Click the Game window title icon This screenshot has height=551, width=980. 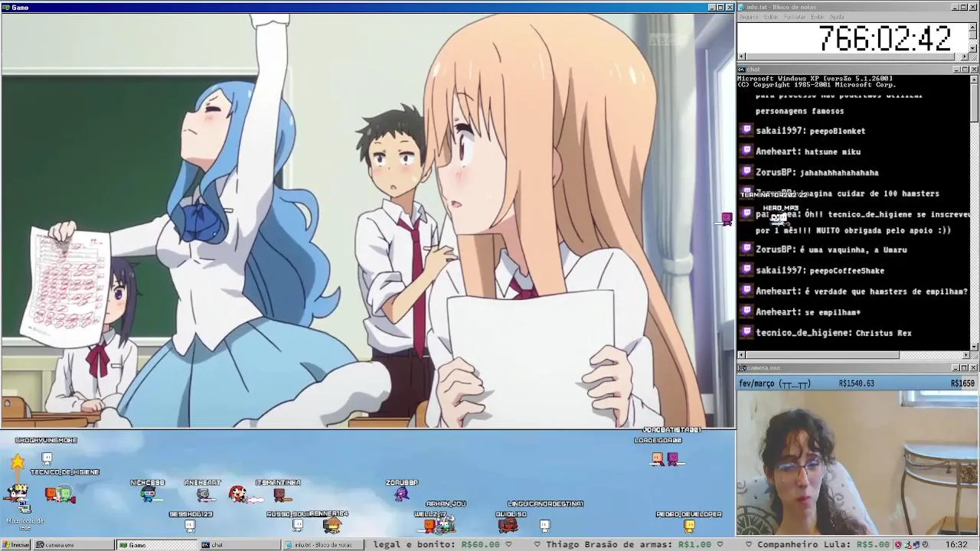coord(6,7)
